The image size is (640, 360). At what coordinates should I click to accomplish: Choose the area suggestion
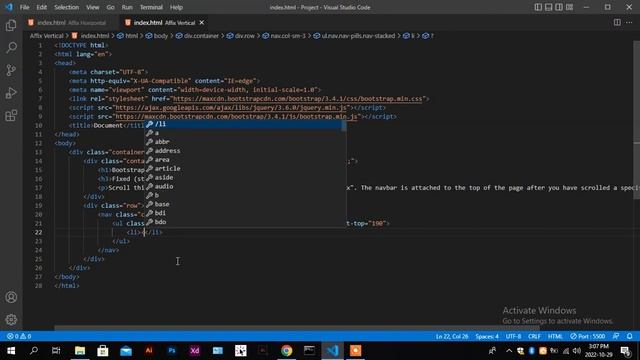(246, 160)
